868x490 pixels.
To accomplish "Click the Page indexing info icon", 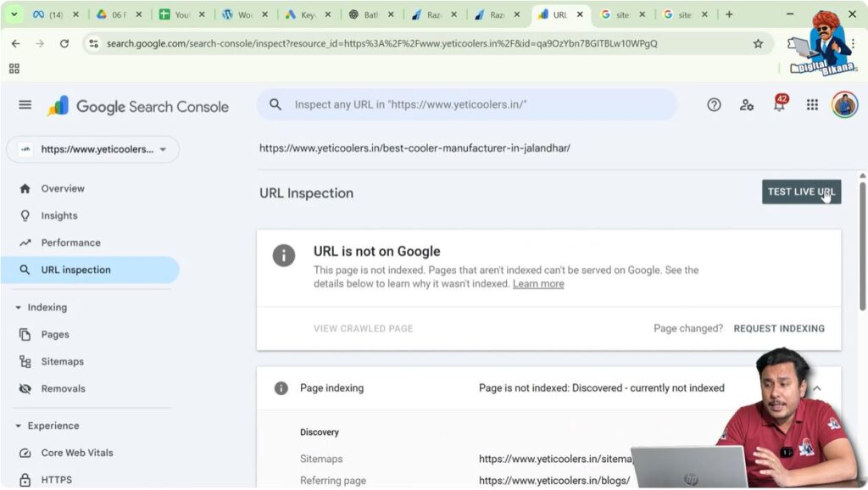I will 281,388.
